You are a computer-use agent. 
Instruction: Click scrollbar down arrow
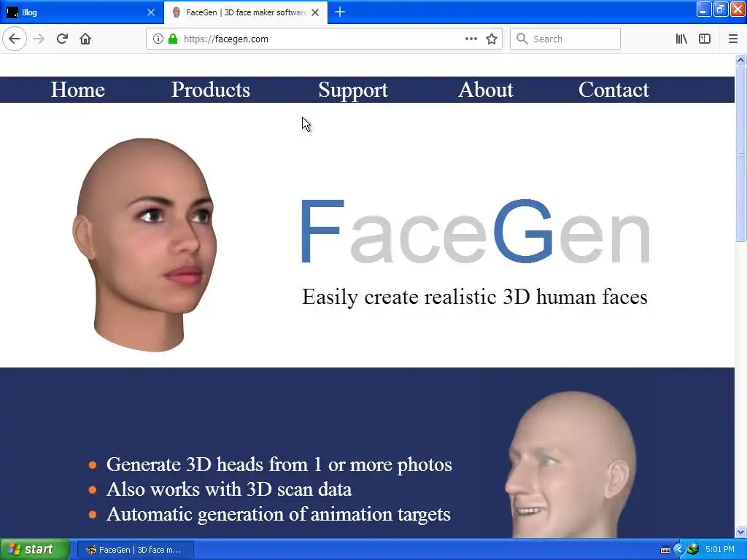coord(740,532)
